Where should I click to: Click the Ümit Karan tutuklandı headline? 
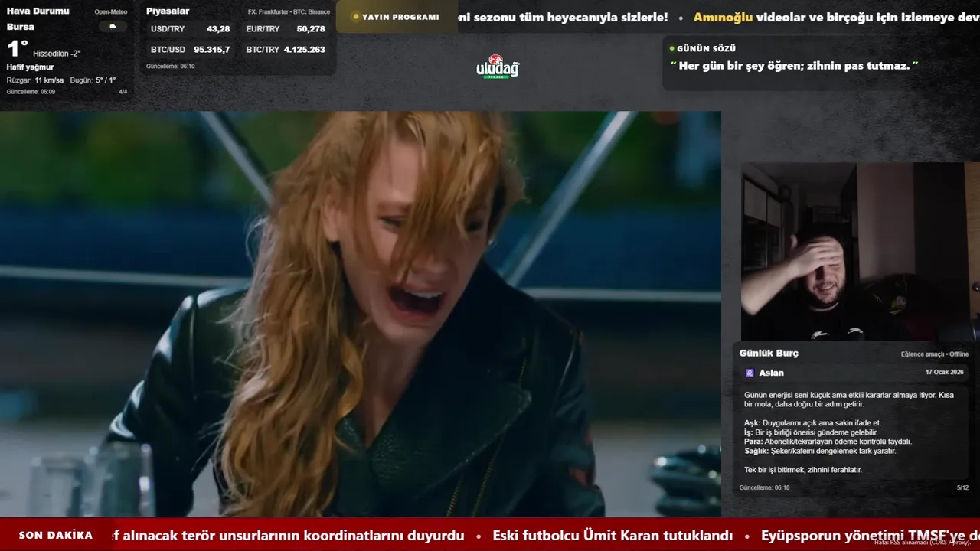[612, 536]
